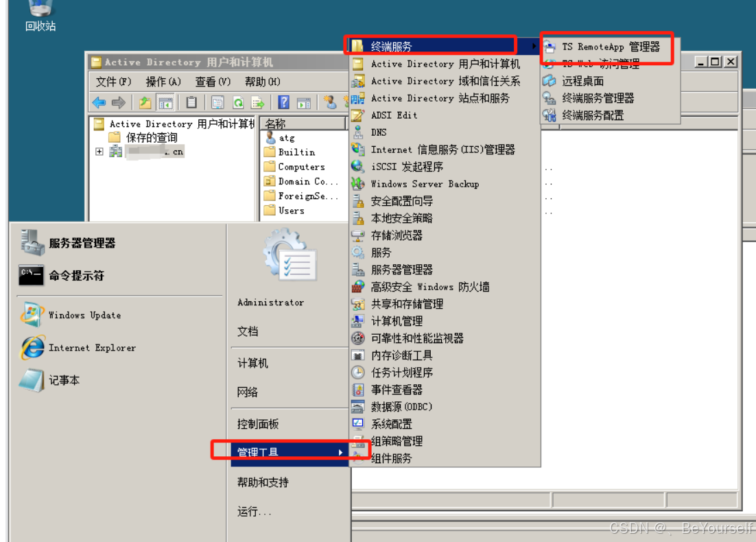
Task: Open the Recycle Bin on desktop
Action: [40, 15]
